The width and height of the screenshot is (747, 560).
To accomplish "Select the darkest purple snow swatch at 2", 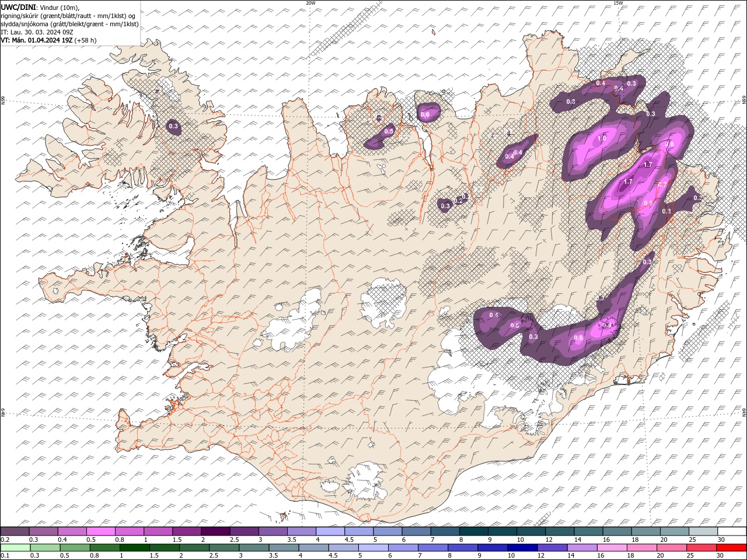I will tap(215, 531).
